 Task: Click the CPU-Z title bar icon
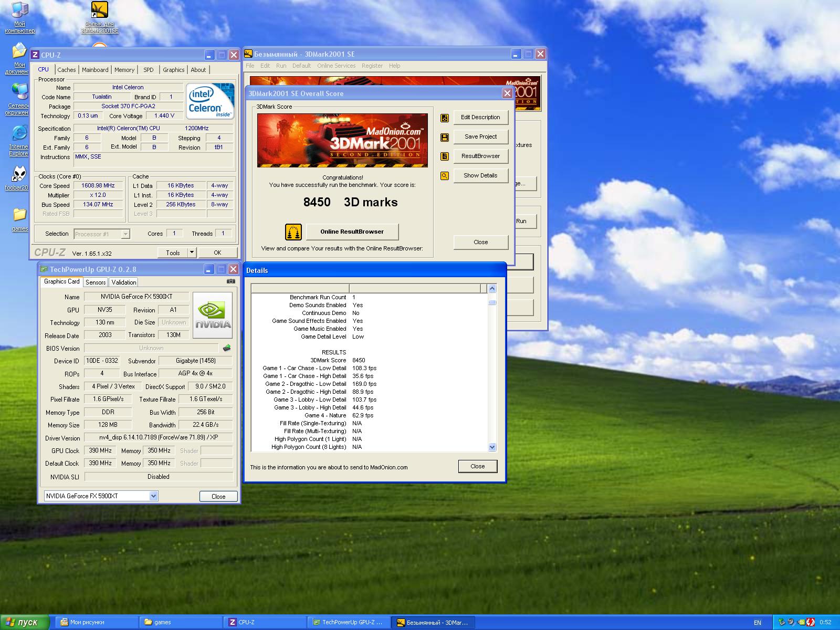point(35,55)
